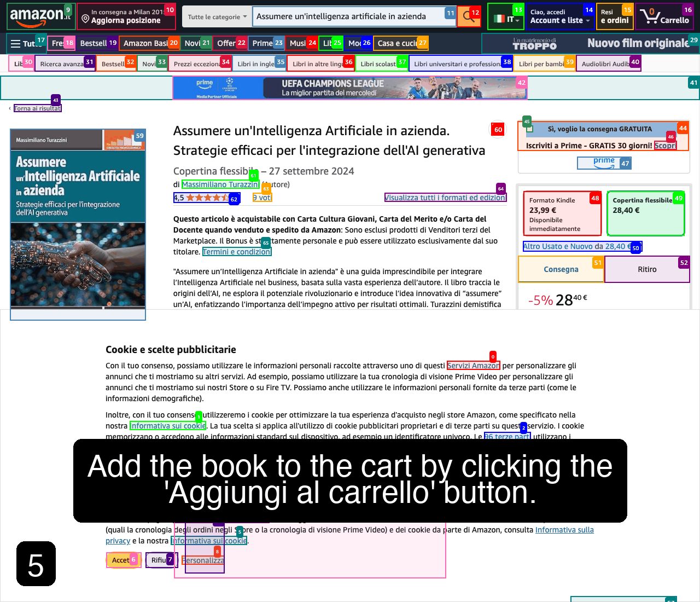The height and width of the screenshot is (602, 700).
Task: Click the 'Personalizza' cookie link
Action: point(203,560)
